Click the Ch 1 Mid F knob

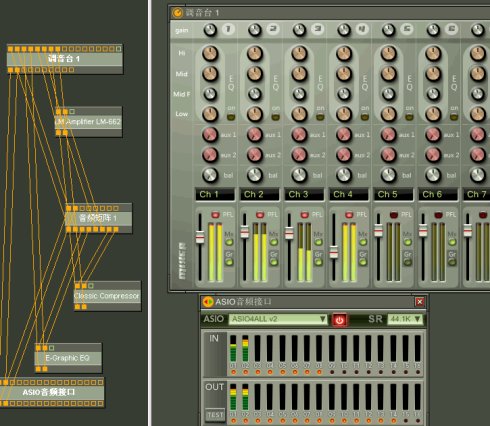pyautogui.click(x=210, y=94)
